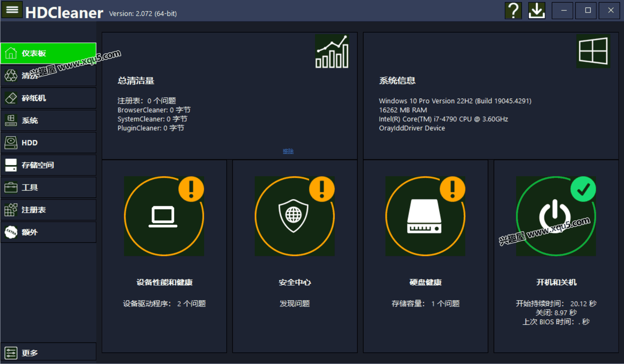The height and width of the screenshot is (364, 624).
Task: Open the hamburger menu beside the HDCleaner title
Action: click(12, 10)
